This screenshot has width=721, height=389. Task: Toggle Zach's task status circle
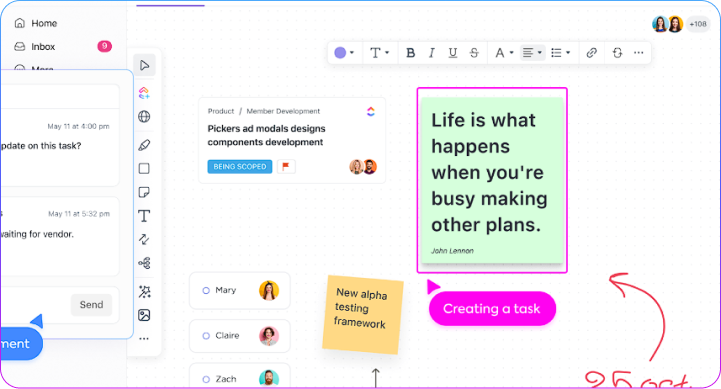[206, 379]
